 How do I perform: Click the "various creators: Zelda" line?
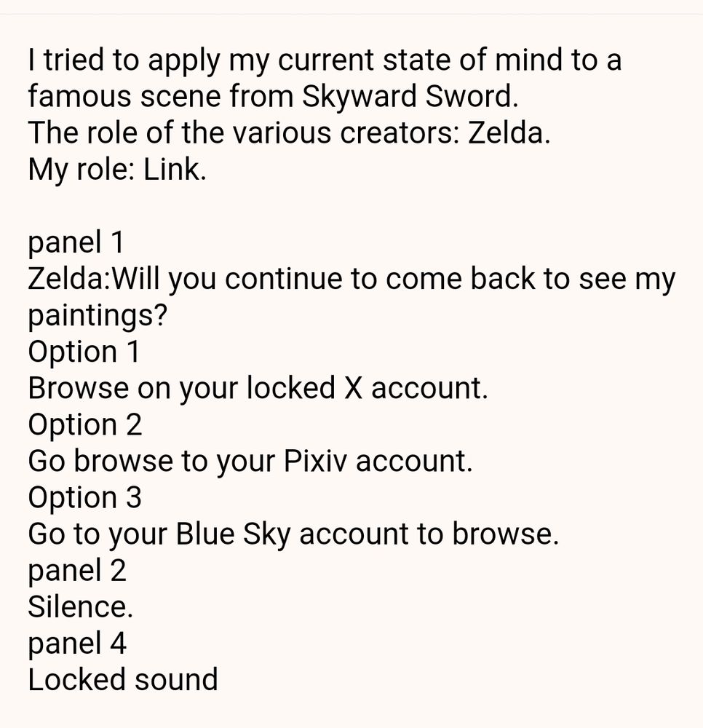(x=289, y=132)
